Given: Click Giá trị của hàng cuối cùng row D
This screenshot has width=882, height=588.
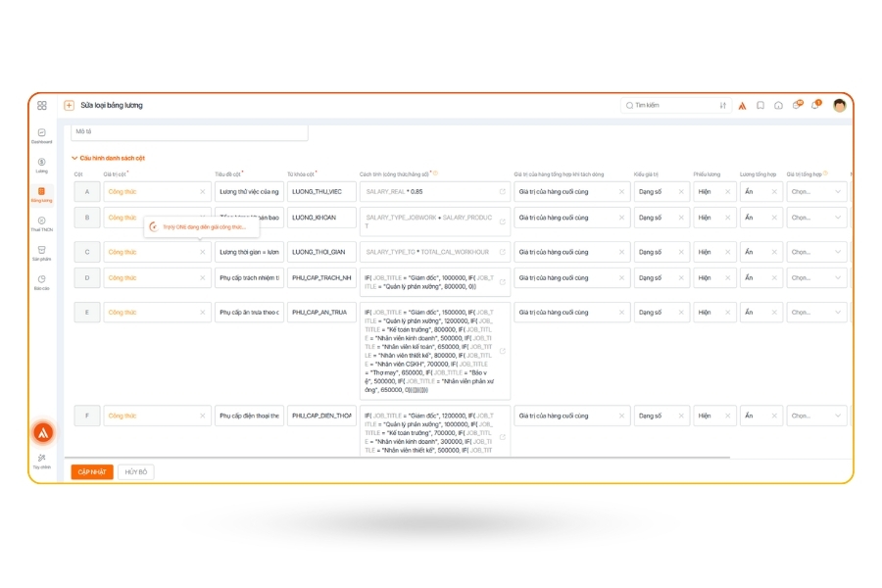Looking at the screenshot, I should pyautogui.click(x=572, y=278).
